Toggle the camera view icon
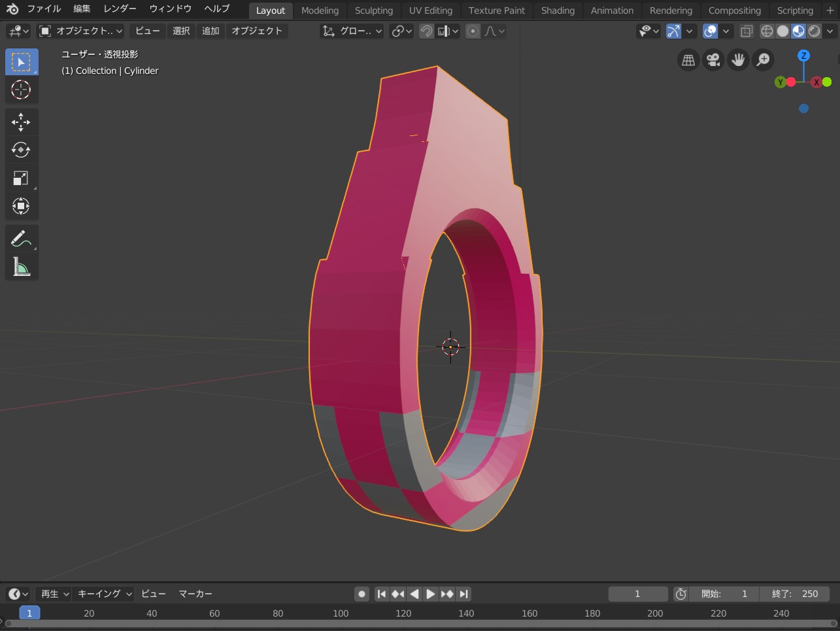Viewport: 840px width, 631px height. (713, 60)
